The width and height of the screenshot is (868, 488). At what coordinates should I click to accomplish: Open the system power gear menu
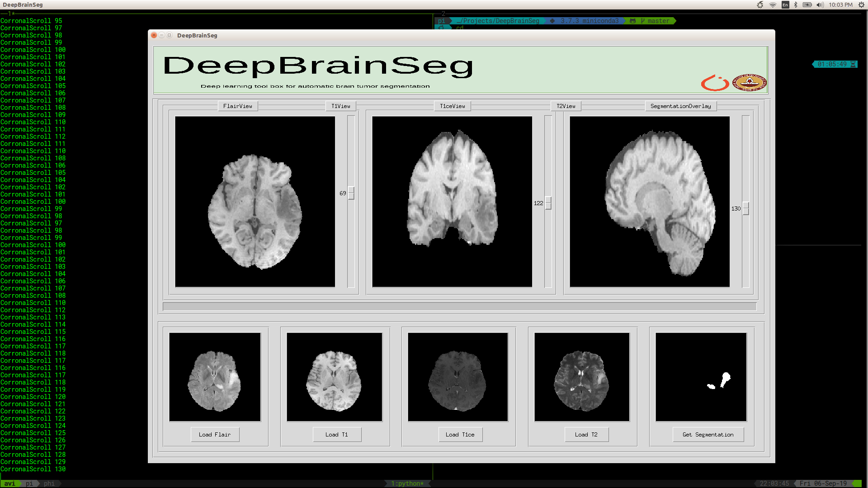[x=861, y=5]
